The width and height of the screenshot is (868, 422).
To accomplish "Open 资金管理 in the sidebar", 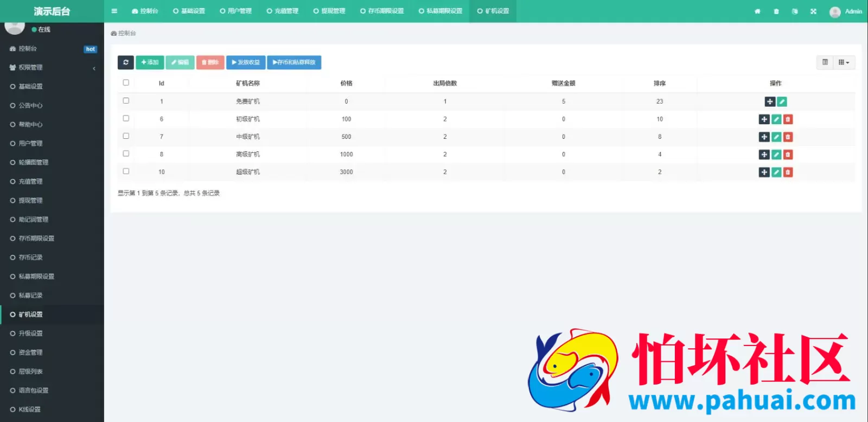I will 52,353.
